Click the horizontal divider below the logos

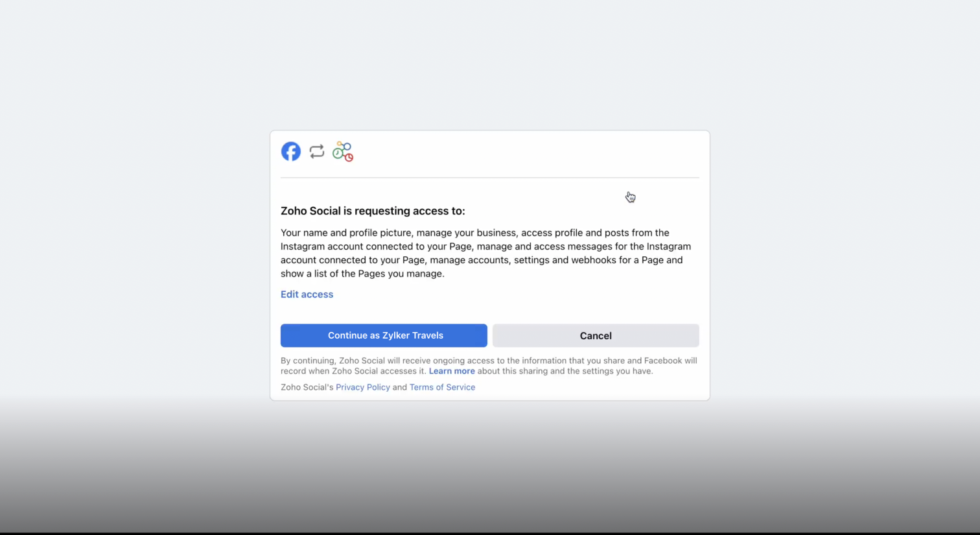(489, 177)
